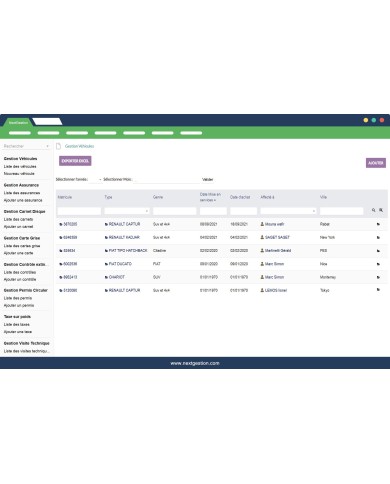Click type icon beside RENAULT KADJAR
390x484 pixels.
pos(106,237)
